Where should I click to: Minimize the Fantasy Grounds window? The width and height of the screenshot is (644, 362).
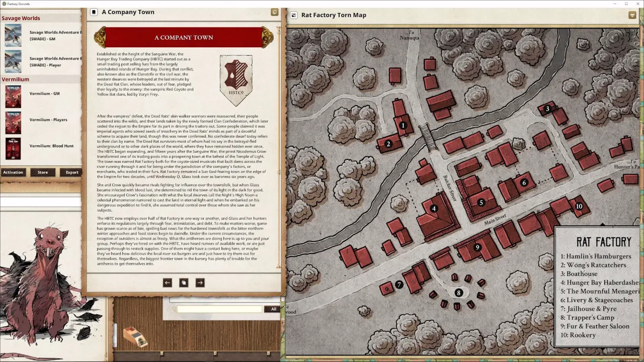click(615, 4)
